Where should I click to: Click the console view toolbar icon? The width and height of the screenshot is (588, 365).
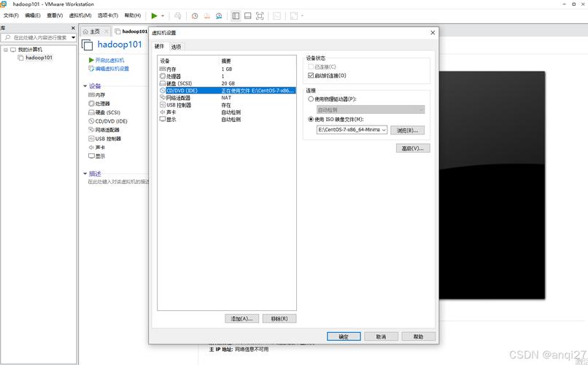click(x=276, y=16)
